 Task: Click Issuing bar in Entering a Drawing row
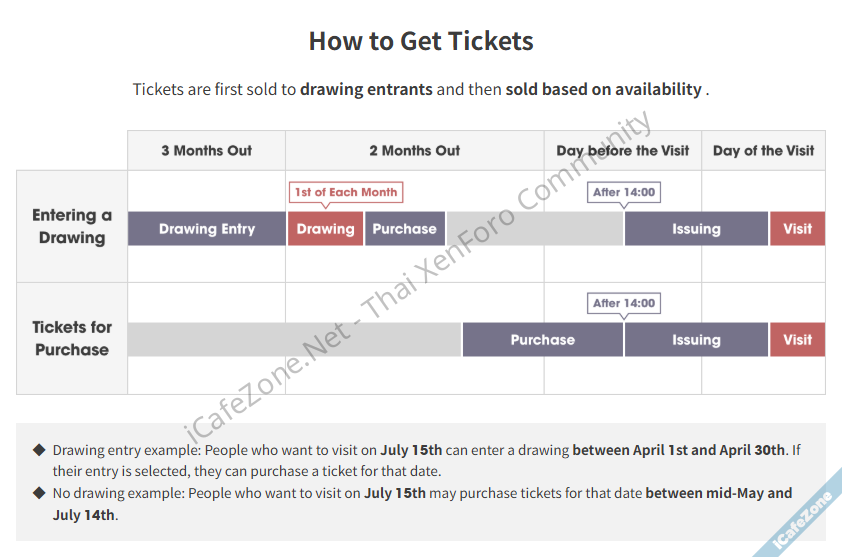[696, 229]
